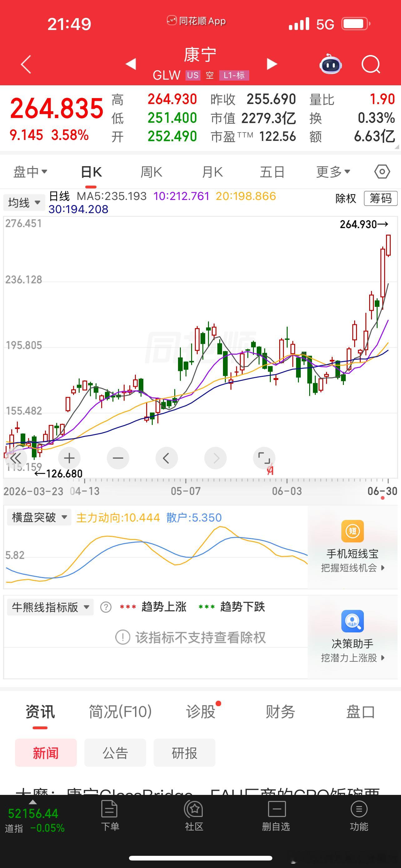Tap the current price 264.835

tap(57, 108)
